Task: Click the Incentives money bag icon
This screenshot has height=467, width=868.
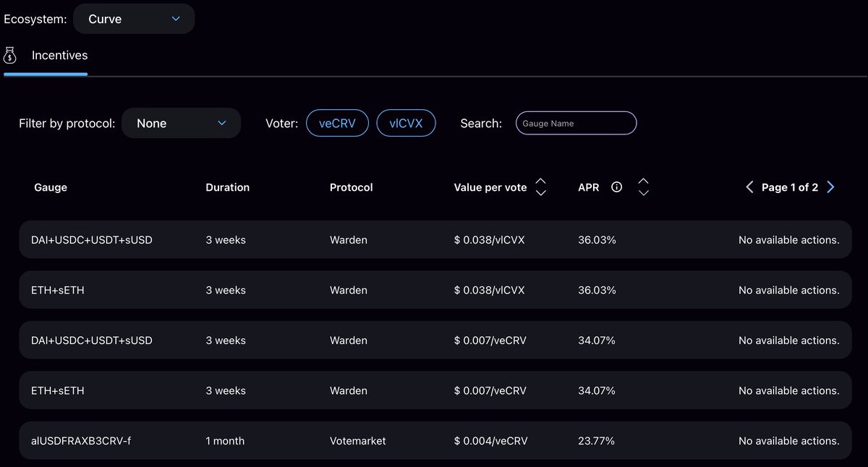Action: coord(10,55)
